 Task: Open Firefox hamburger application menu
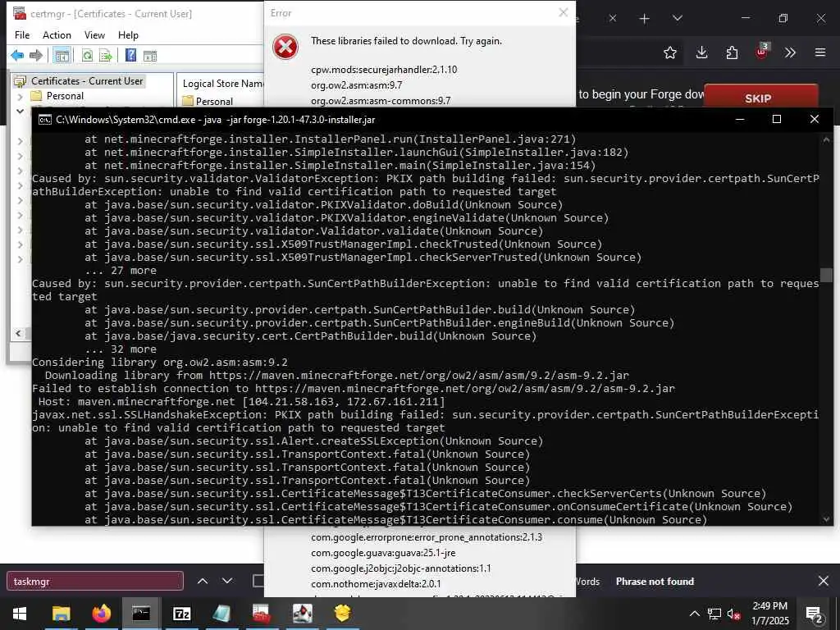tap(820, 52)
